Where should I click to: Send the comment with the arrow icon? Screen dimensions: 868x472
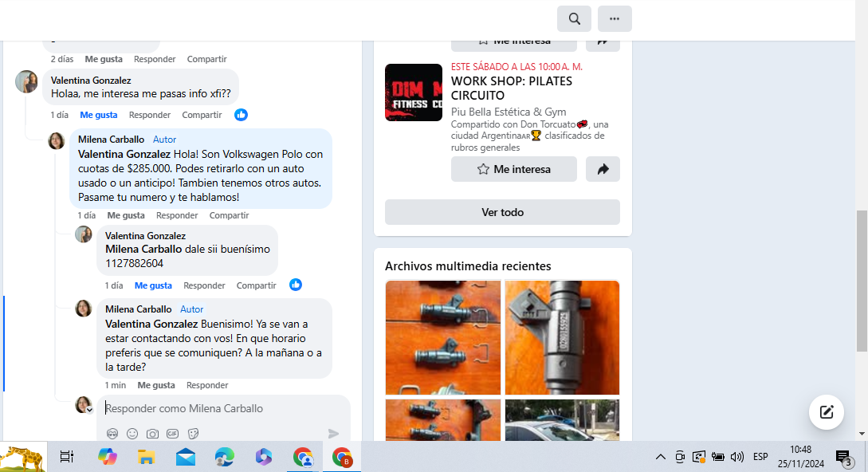pos(333,434)
